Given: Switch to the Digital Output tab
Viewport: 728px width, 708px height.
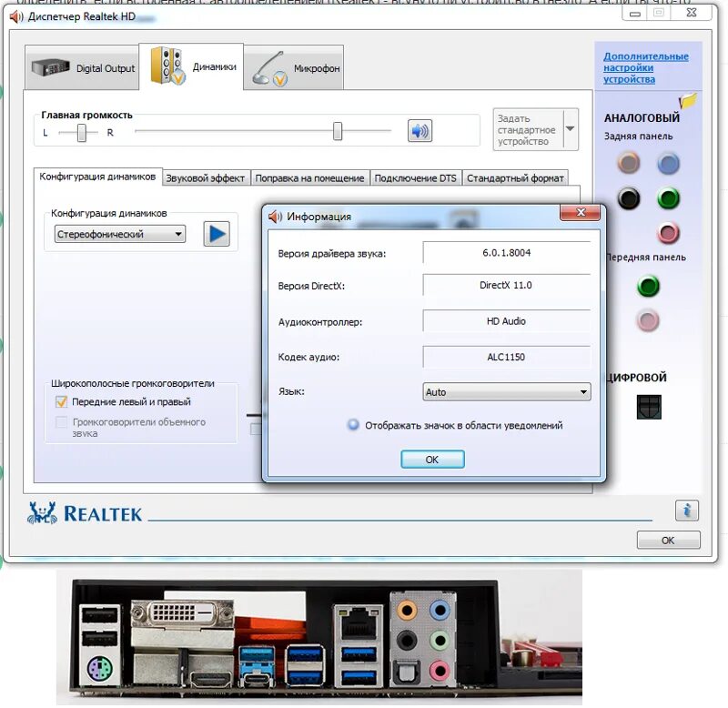Looking at the screenshot, I should 82,67.
